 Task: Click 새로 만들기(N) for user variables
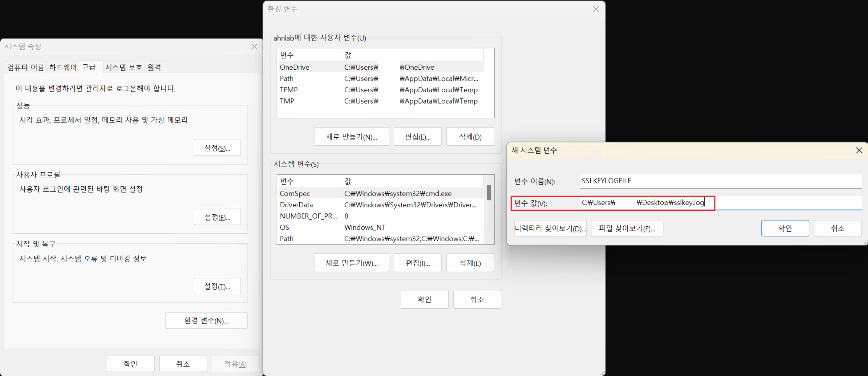click(351, 137)
